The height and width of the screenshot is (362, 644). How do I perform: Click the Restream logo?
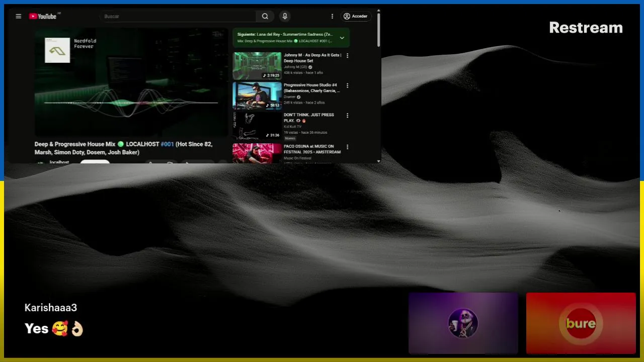click(x=586, y=28)
